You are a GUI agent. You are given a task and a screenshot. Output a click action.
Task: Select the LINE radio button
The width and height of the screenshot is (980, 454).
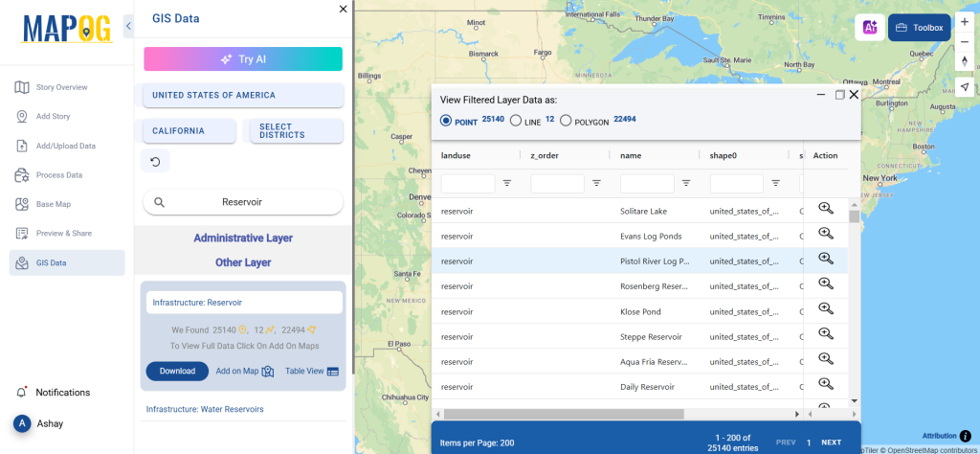516,121
